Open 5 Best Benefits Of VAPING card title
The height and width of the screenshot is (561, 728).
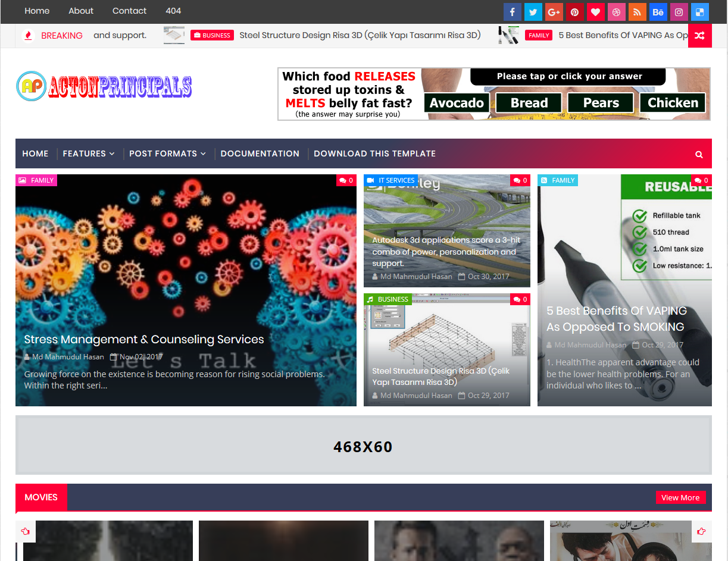617,319
